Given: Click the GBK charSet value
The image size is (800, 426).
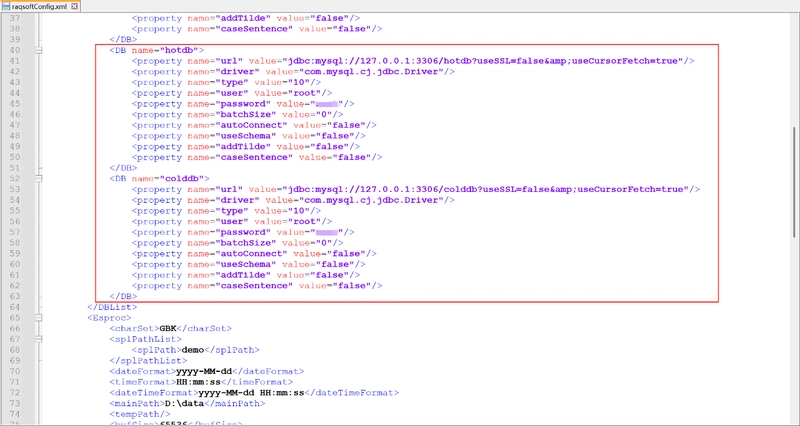Looking at the screenshot, I should tap(168, 329).
